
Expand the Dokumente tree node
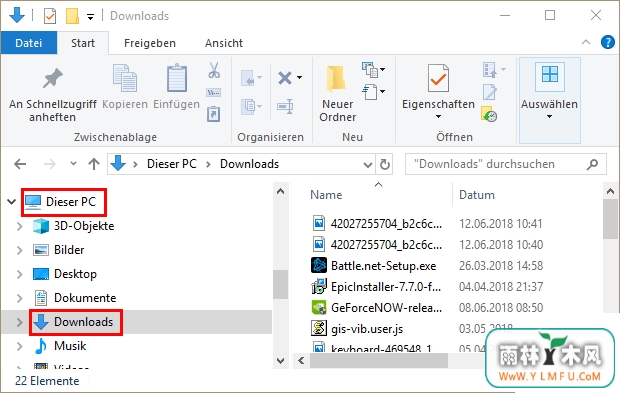(19, 298)
